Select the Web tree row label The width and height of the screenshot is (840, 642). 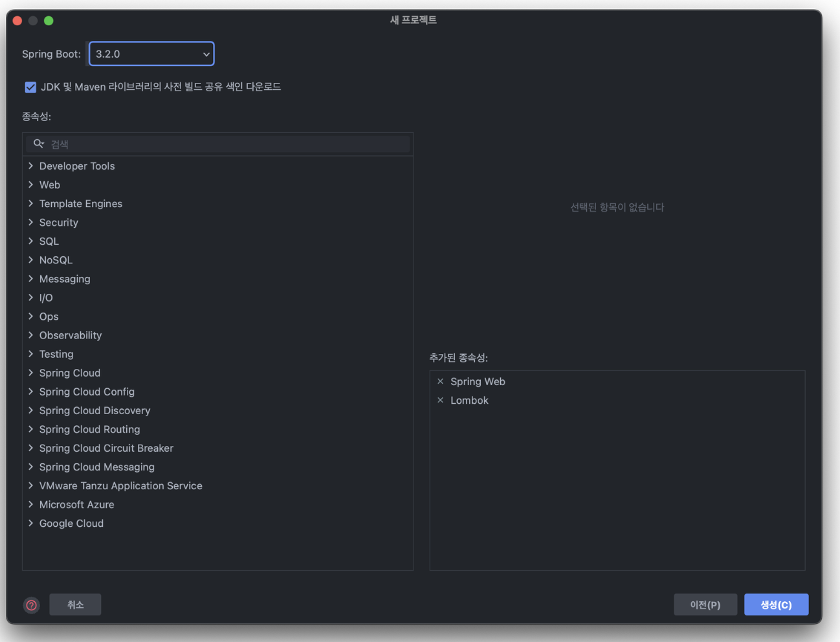[50, 185]
